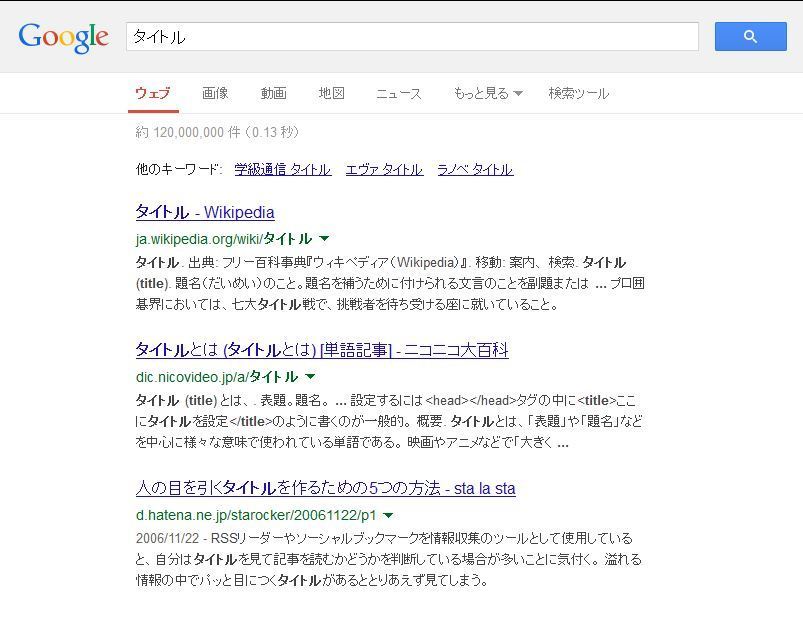Viewport: 803px width, 617px height.
Task: Click the Google logo
Action: coord(63,37)
